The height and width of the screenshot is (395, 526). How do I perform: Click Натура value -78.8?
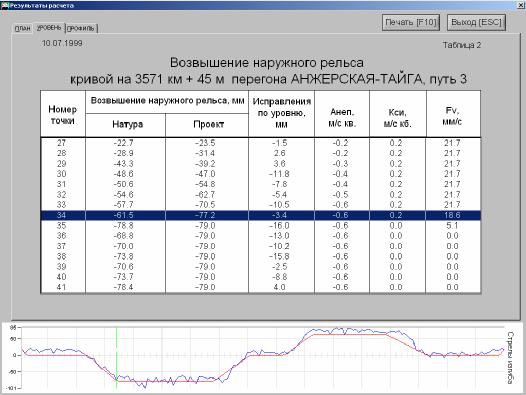[x=123, y=226]
